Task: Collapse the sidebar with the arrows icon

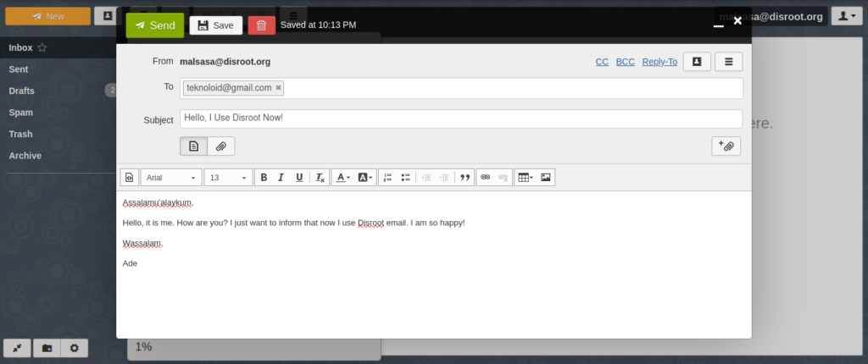Action: 18,348
